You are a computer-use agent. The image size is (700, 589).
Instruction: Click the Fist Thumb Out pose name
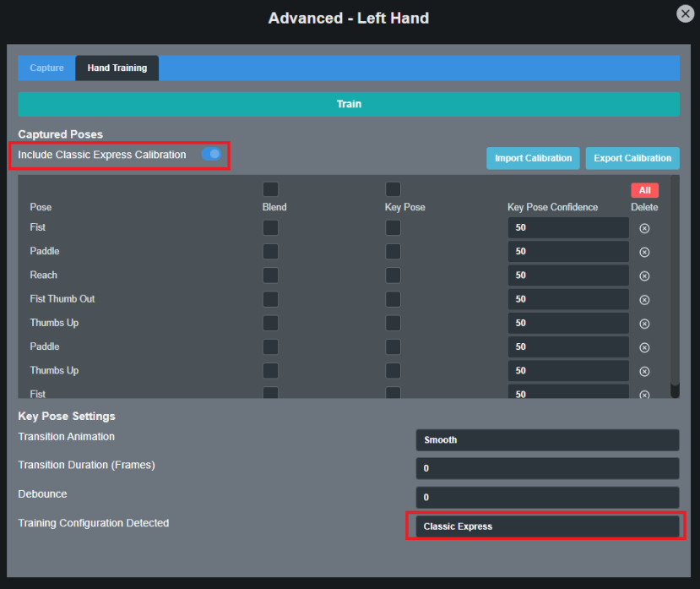point(62,298)
